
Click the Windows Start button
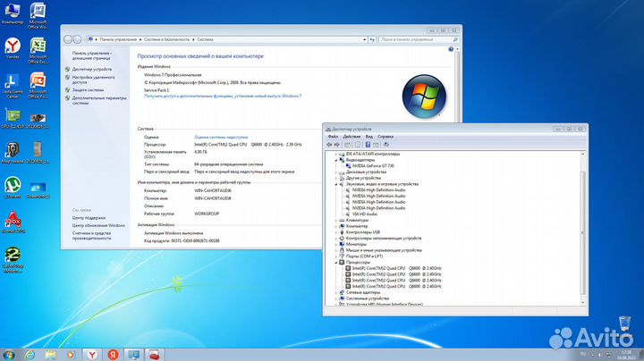(x=9, y=355)
